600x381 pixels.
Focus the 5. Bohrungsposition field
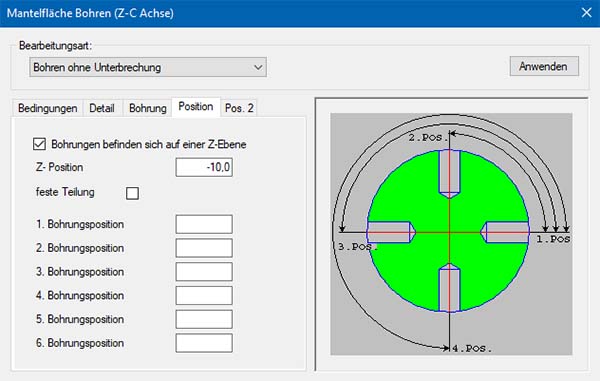(204, 319)
